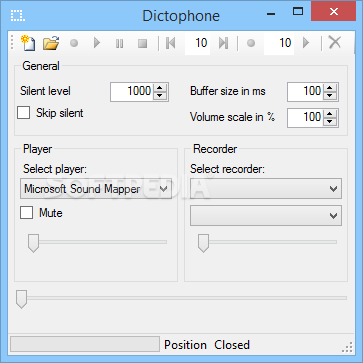Decrease Volume scale with down arrow

click(x=330, y=122)
